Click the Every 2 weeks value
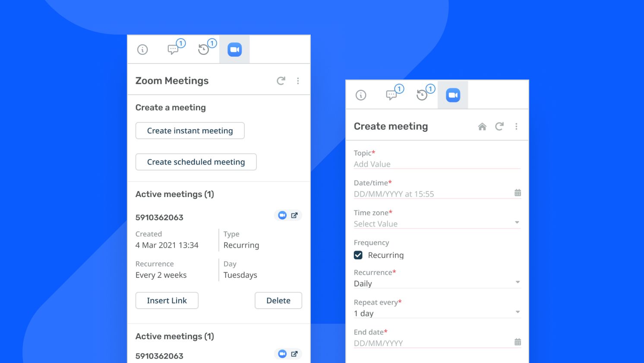This screenshot has width=644, height=363. 161,275
